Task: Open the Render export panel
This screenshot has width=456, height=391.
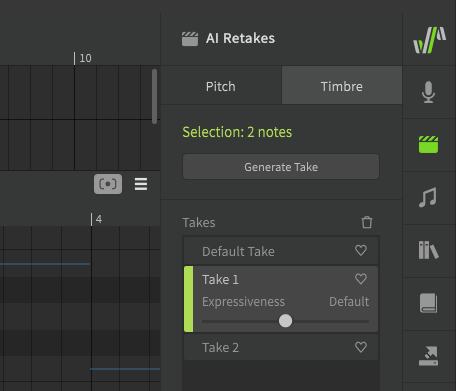Action: pos(428,356)
